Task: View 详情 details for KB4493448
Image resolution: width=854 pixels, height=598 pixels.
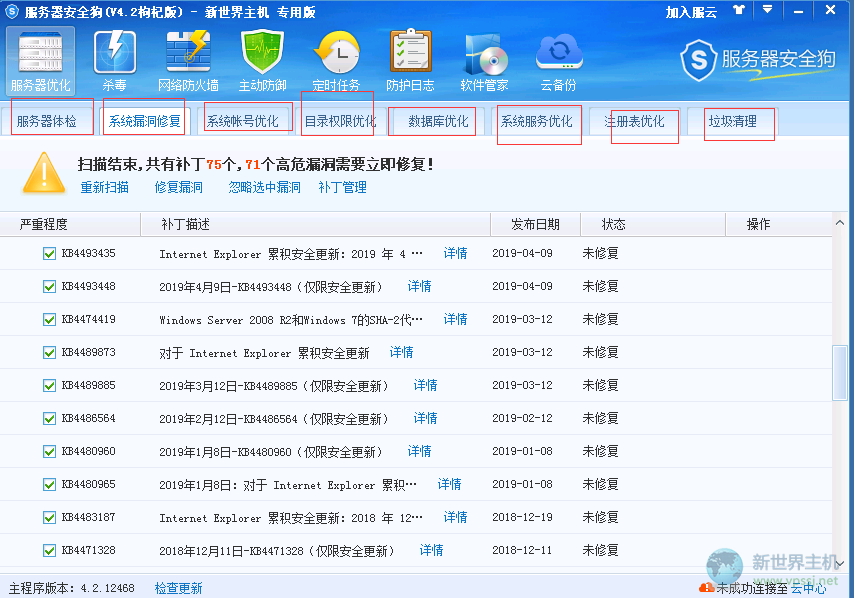Action: click(x=419, y=286)
